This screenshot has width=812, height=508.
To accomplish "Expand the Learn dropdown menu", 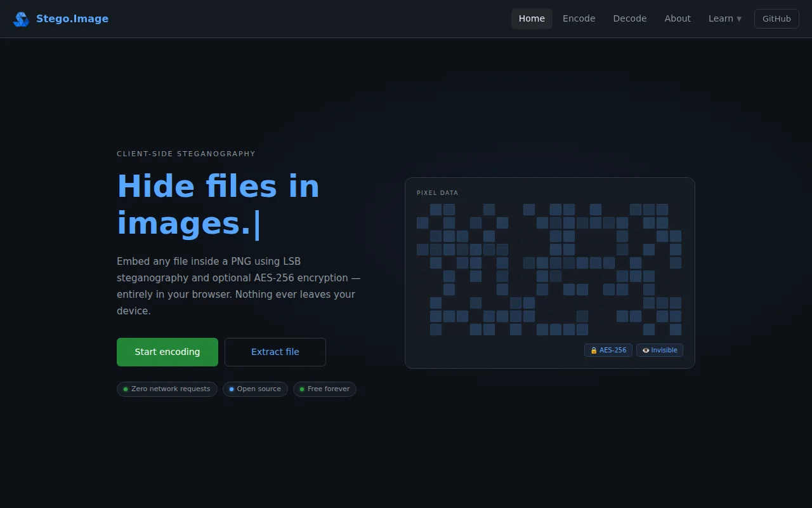I will [725, 18].
